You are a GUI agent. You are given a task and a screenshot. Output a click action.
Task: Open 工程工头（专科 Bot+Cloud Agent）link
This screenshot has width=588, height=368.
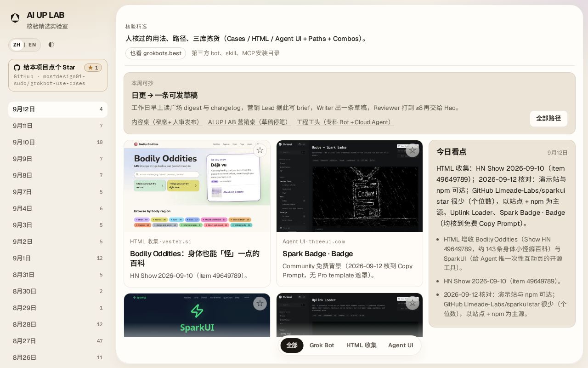pyautogui.click(x=345, y=122)
